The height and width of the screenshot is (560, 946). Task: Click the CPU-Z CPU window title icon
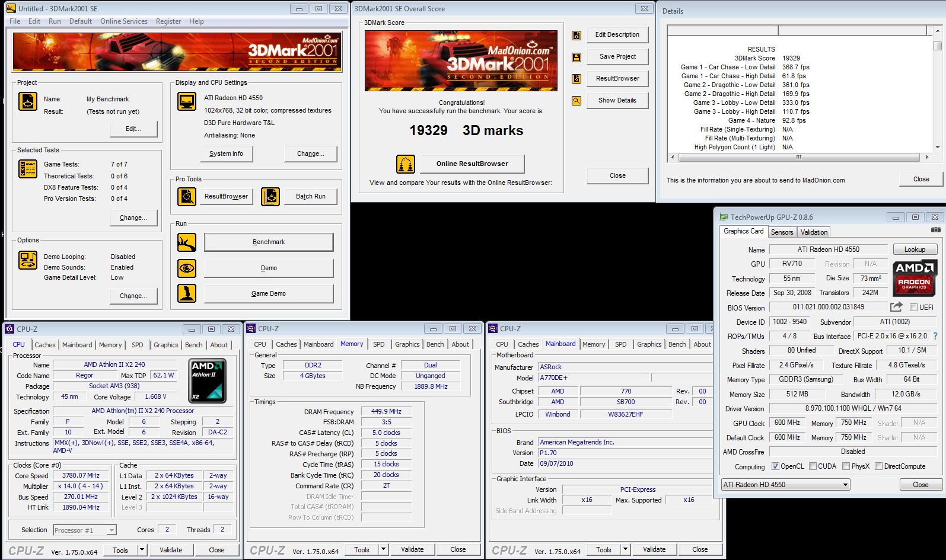point(10,329)
